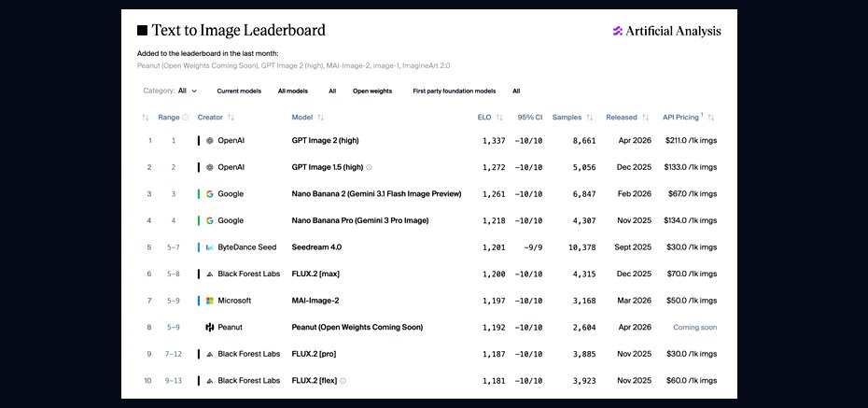
Task: Sort by ELO column arrows
Action: click(x=499, y=118)
